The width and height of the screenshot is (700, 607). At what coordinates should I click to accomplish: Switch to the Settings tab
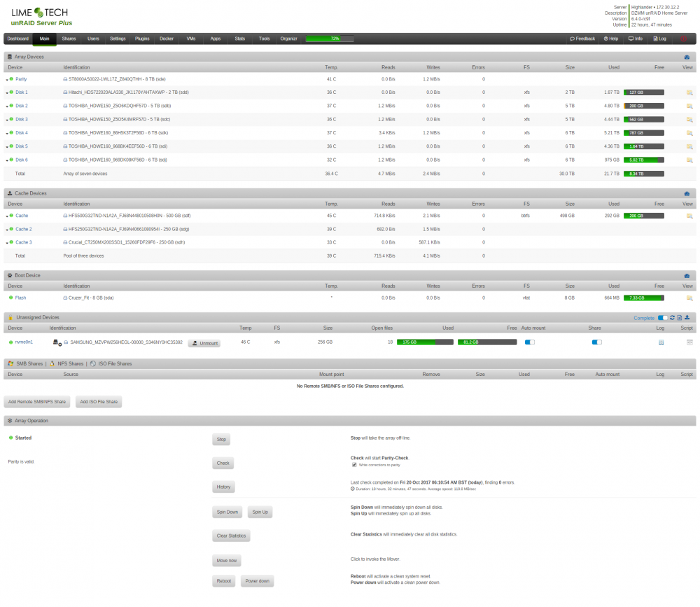tap(118, 39)
